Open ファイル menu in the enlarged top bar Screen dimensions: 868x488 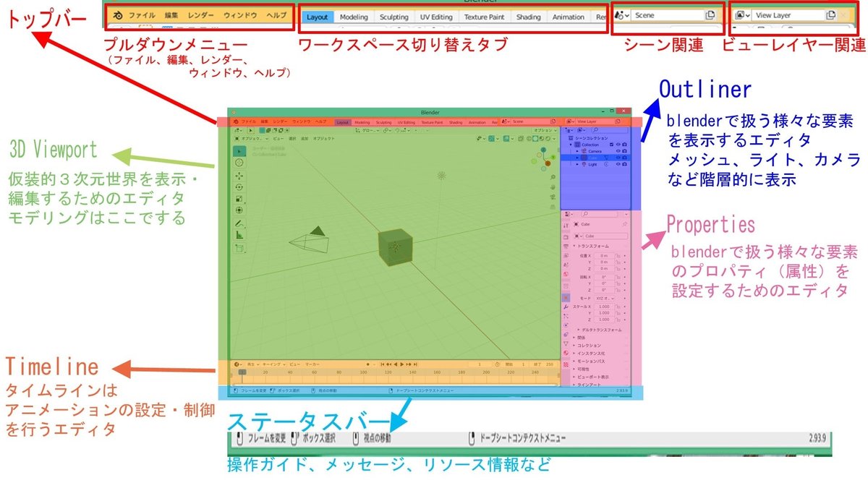tap(142, 15)
